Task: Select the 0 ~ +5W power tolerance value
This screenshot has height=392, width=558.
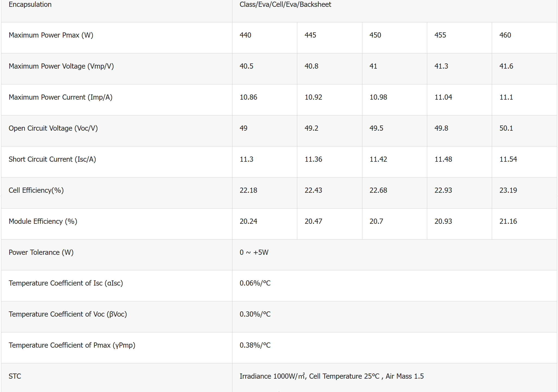Action: 254,252
